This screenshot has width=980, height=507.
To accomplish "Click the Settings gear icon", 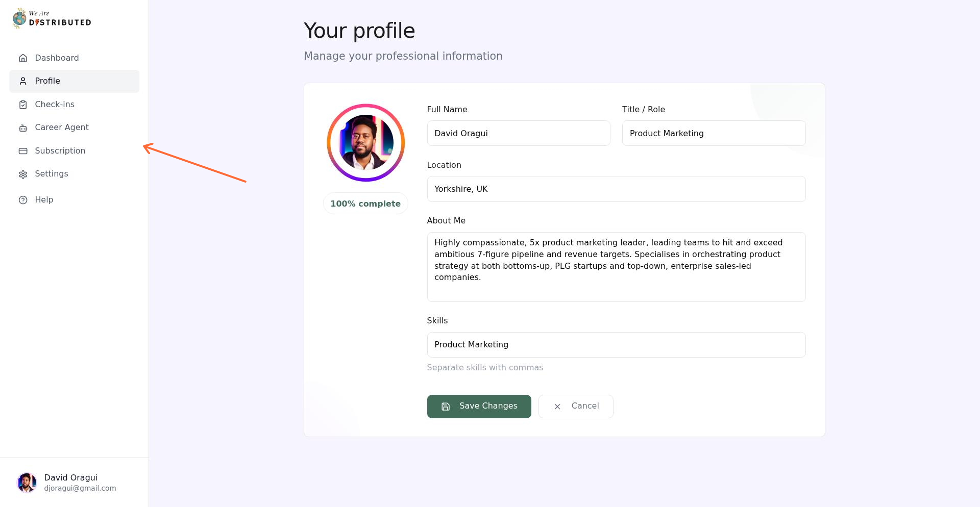I will tap(23, 174).
